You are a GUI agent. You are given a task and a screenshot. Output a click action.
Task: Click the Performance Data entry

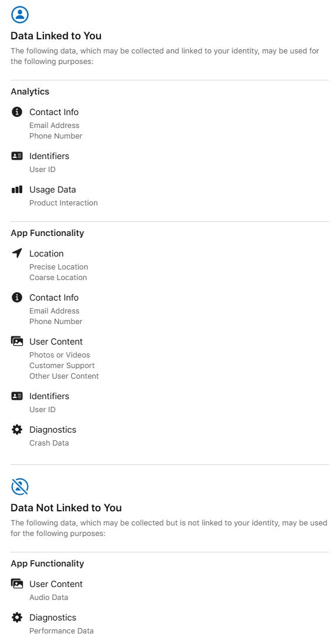click(62, 631)
